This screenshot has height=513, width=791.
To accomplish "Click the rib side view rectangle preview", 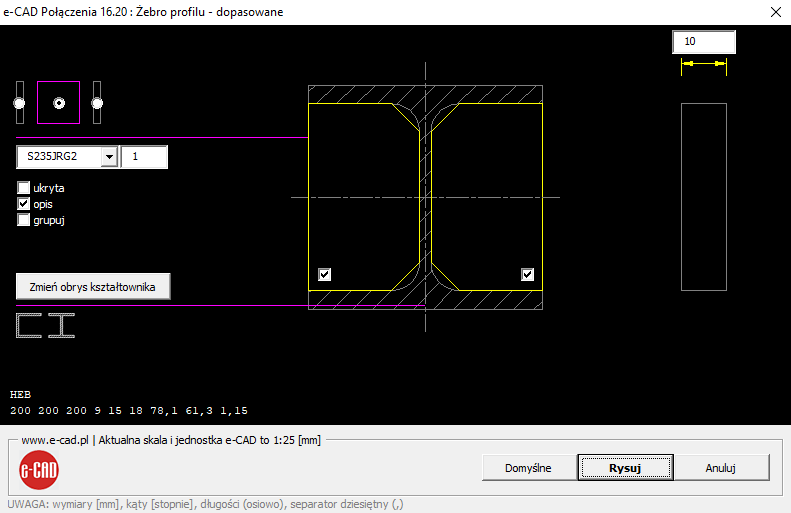I will 704,197.
